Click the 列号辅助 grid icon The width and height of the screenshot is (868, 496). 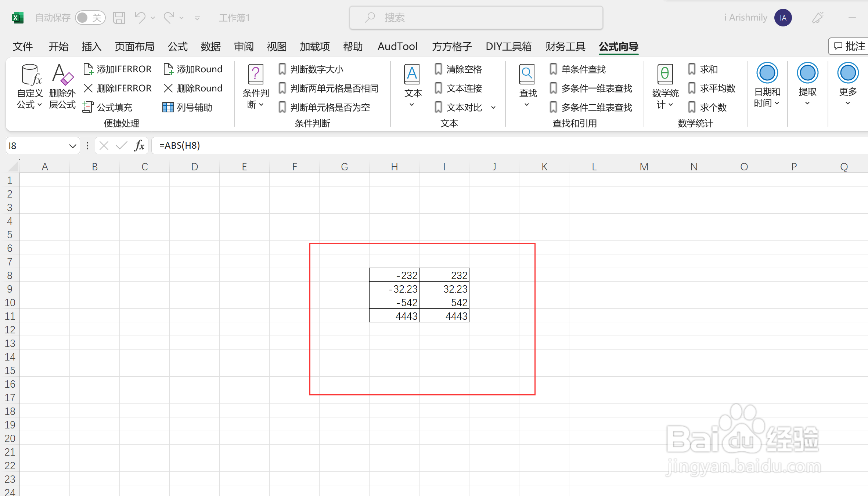[x=168, y=107]
